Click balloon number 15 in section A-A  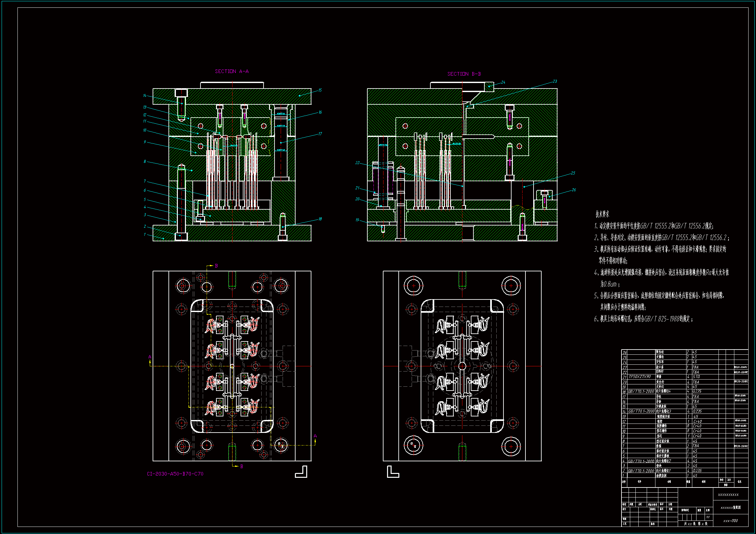coord(320,90)
